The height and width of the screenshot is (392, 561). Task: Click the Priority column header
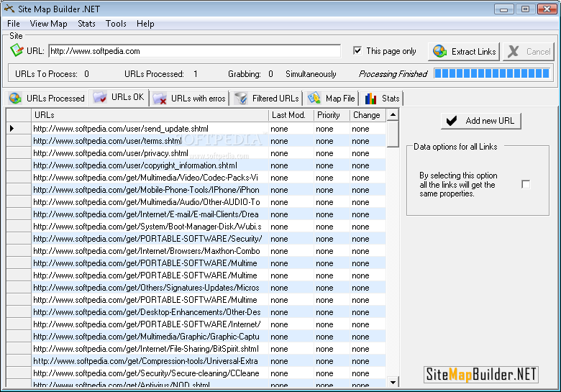[332, 115]
